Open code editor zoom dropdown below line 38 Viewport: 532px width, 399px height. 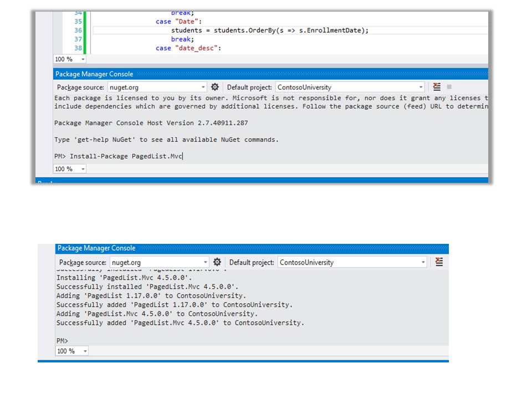pyautogui.click(x=70, y=59)
